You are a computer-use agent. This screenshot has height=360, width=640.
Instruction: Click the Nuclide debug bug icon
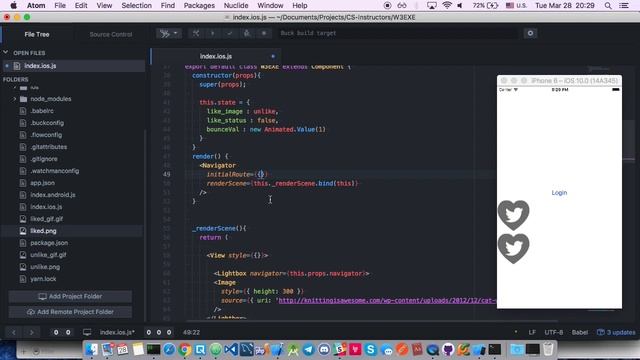point(247,33)
